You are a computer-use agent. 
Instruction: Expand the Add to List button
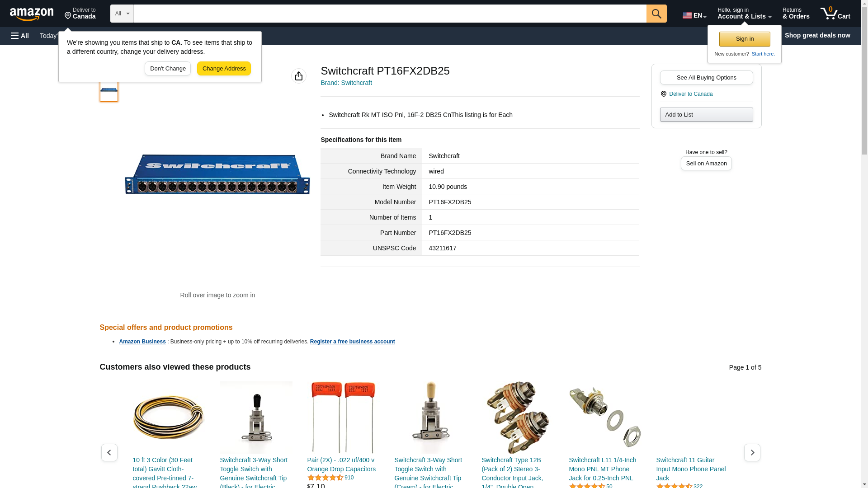(x=707, y=114)
